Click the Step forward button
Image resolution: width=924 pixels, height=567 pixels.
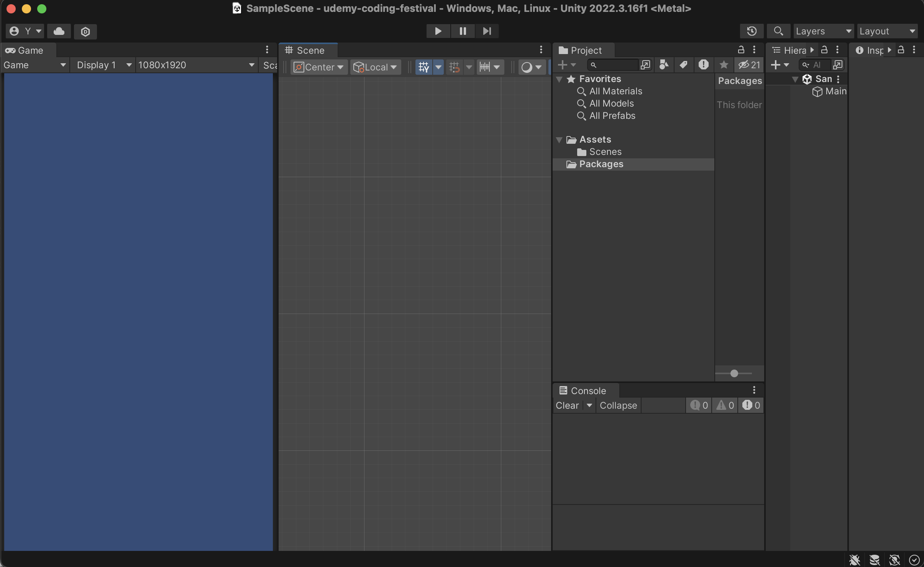[487, 31]
